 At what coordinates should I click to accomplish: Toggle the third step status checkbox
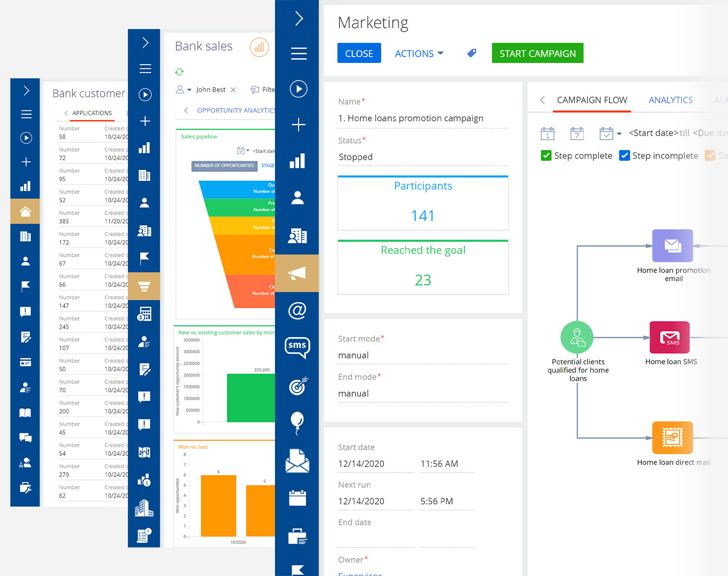[x=710, y=155]
